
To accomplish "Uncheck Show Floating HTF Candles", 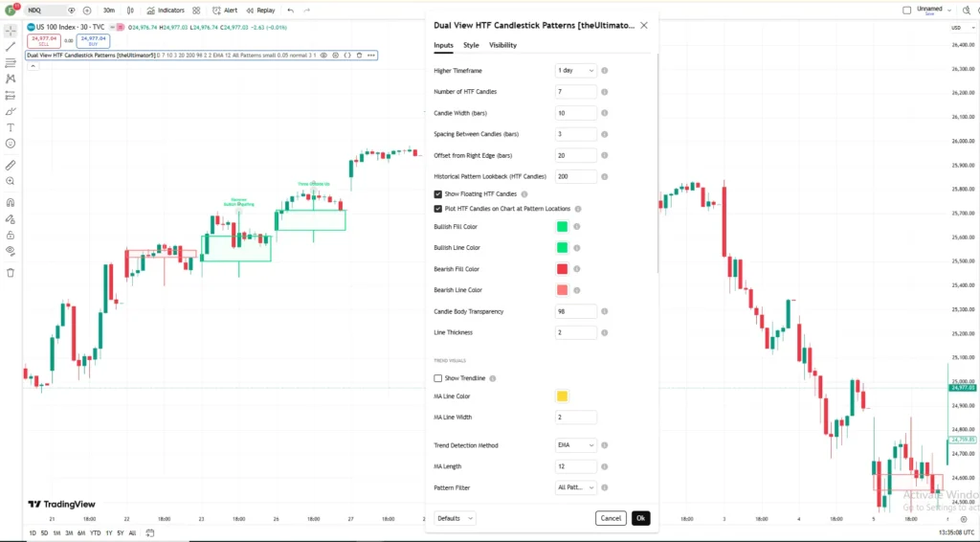I will [438, 194].
